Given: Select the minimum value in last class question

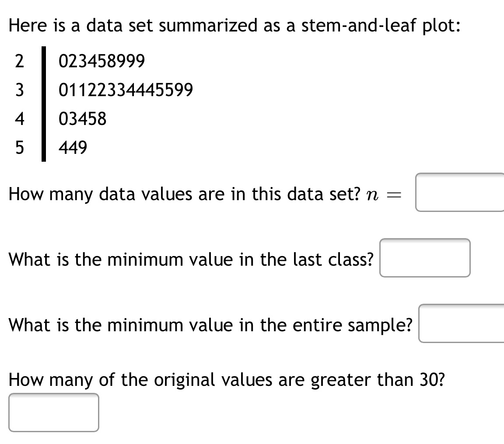Looking at the screenshot, I should point(191,259).
